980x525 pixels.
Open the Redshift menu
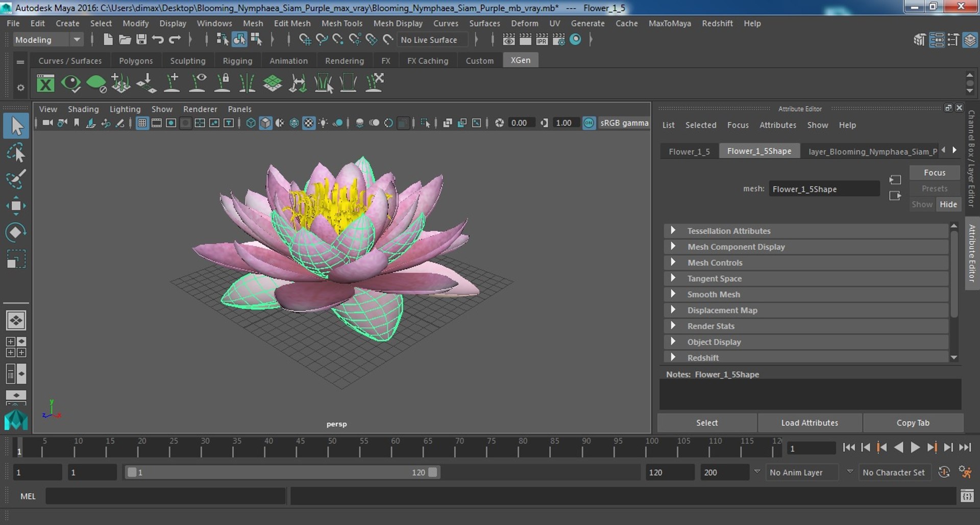(x=717, y=23)
